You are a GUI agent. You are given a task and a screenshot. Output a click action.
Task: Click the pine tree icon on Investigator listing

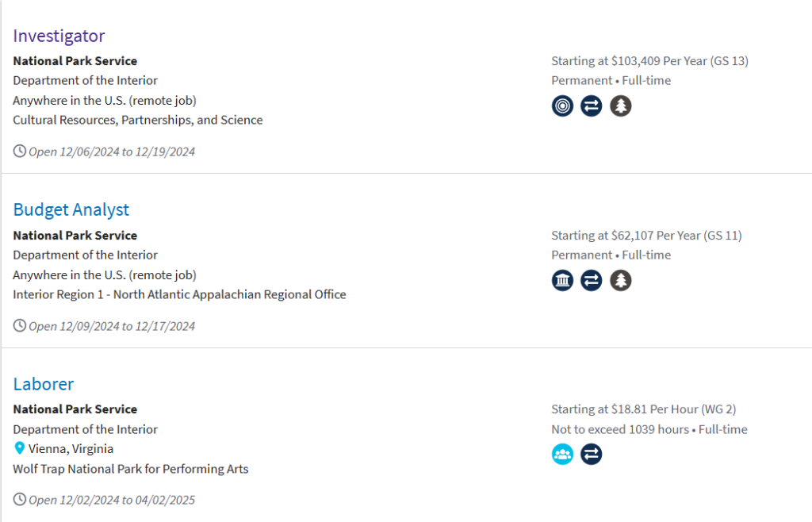(621, 106)
